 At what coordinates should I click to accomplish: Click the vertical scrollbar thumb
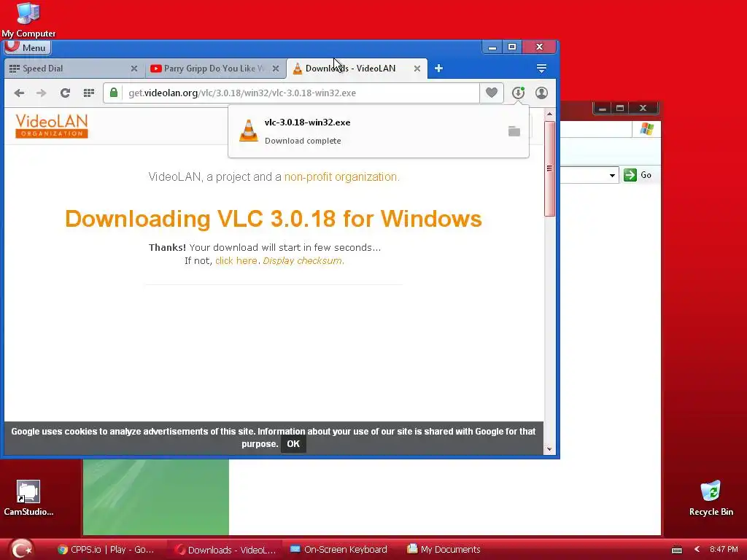point(549,168)
